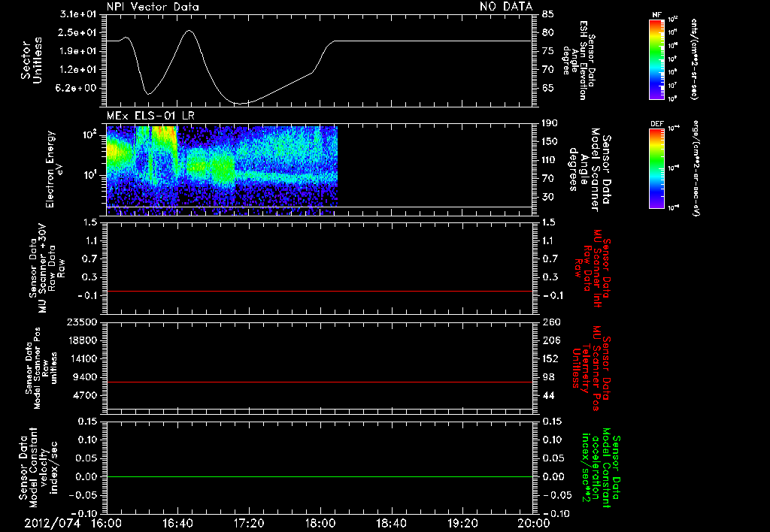The width and height of the screenshot is (770, 532).
Task: Click the ELS electron energy spectrogram
Action: [222, 171]
